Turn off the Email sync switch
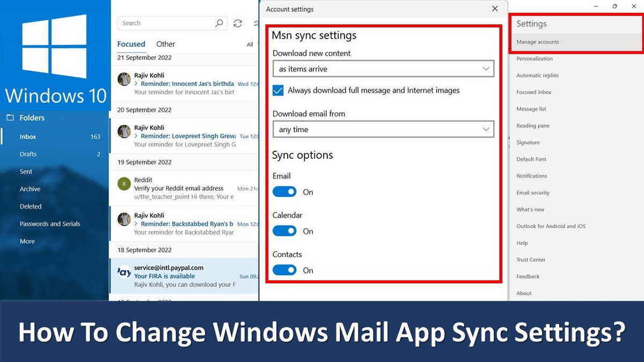 click(x=284, y=191)
